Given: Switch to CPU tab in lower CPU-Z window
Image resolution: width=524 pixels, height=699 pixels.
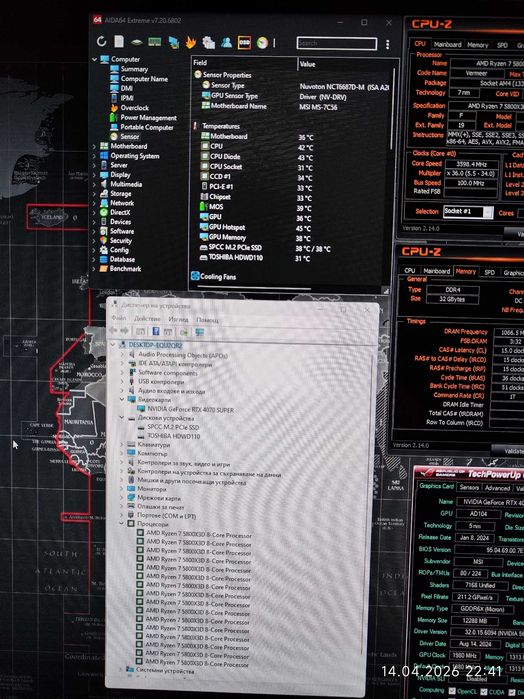Looking at the screenshot, I should point(409,271).
